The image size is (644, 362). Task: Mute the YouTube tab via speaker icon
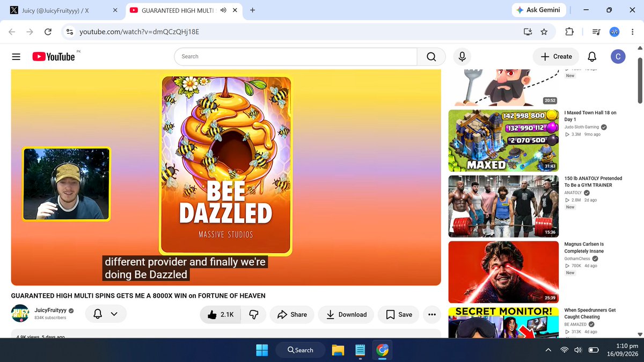pyautogui.click(x=223, y=10)
